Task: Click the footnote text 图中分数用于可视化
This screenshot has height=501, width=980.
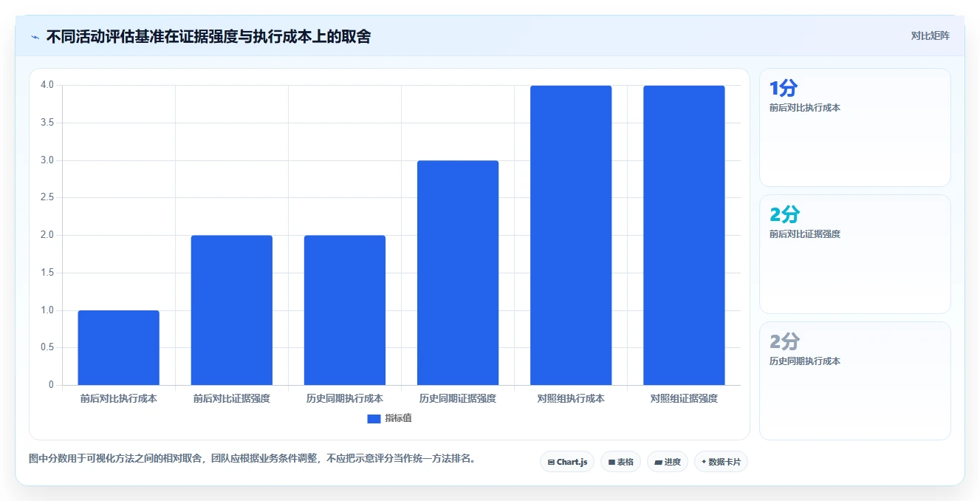Action: [x=253, y=458]
